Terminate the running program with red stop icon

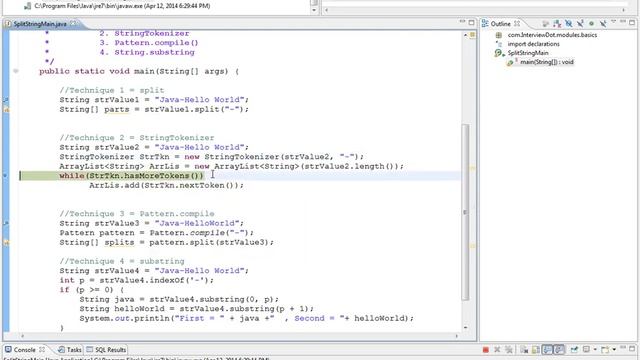pos(486,350)
